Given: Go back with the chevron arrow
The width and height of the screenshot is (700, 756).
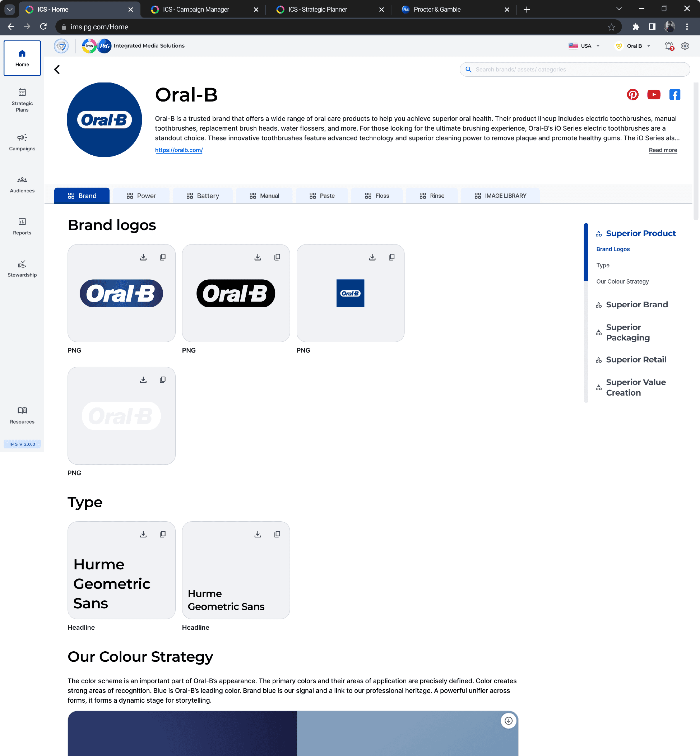Looking at the screenshot, I should point(57,70).
